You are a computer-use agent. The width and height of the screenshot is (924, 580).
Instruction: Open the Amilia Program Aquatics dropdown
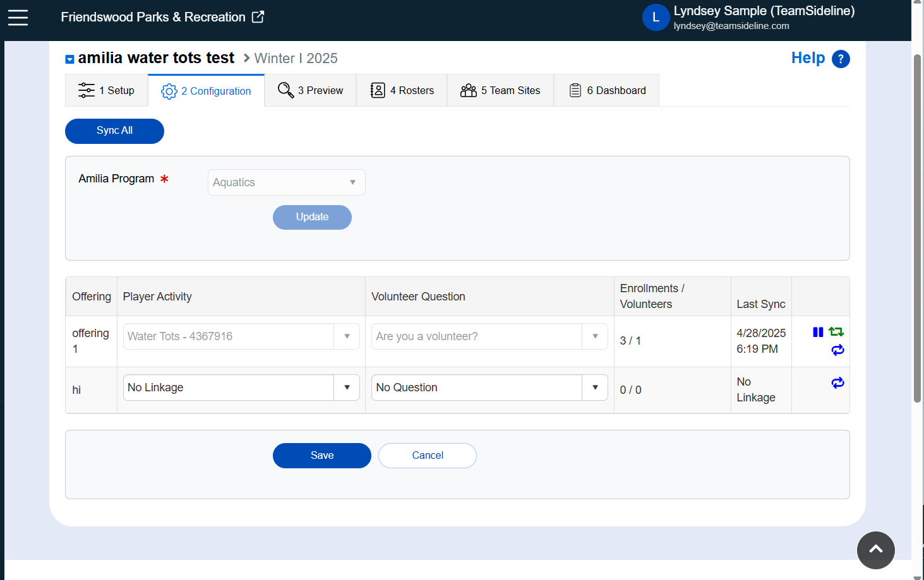(x=286, y=182)
